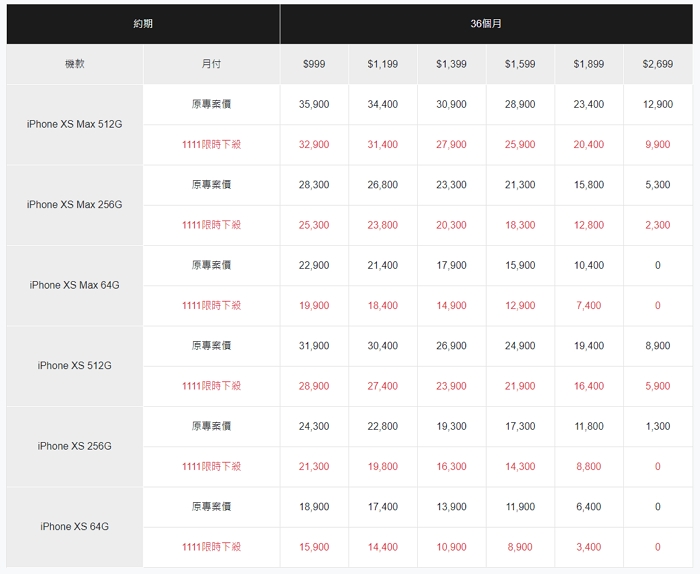This screenshot has width=700, height=574.
Task: Click the red 31,400 sale price
Action: pyautogui.click(x=383, y=145)
